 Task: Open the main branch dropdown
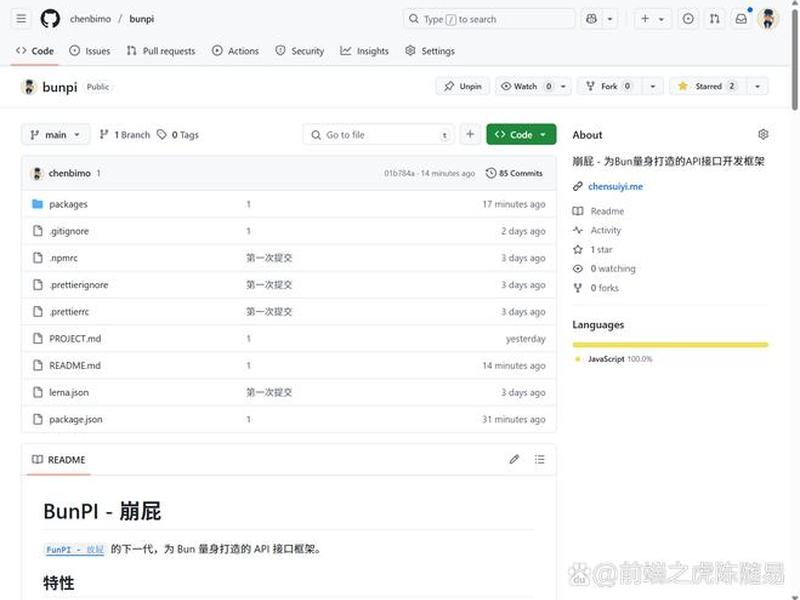point(56,135)
